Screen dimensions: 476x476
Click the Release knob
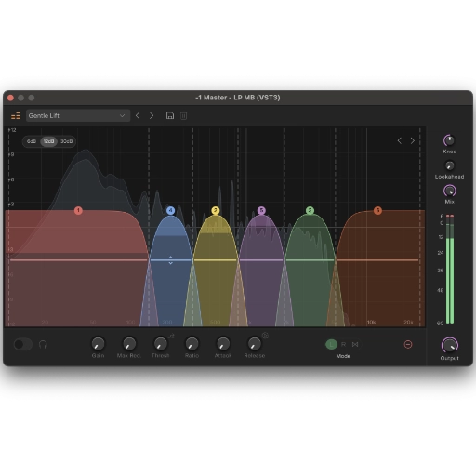(x=255, y=344)
